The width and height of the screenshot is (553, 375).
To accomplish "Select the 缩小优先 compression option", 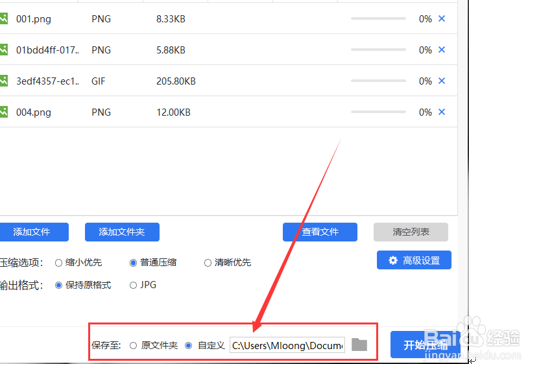I will point(59,263).
